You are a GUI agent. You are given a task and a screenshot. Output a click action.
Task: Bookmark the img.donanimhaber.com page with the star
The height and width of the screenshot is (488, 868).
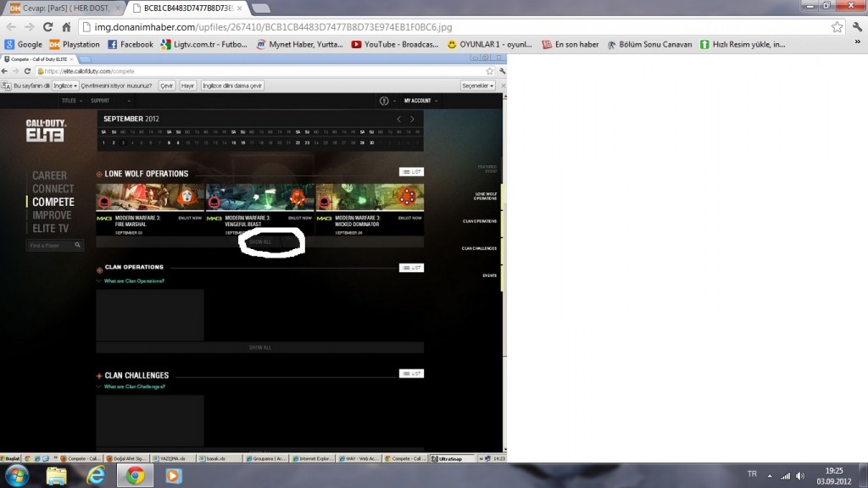[837, 27]
